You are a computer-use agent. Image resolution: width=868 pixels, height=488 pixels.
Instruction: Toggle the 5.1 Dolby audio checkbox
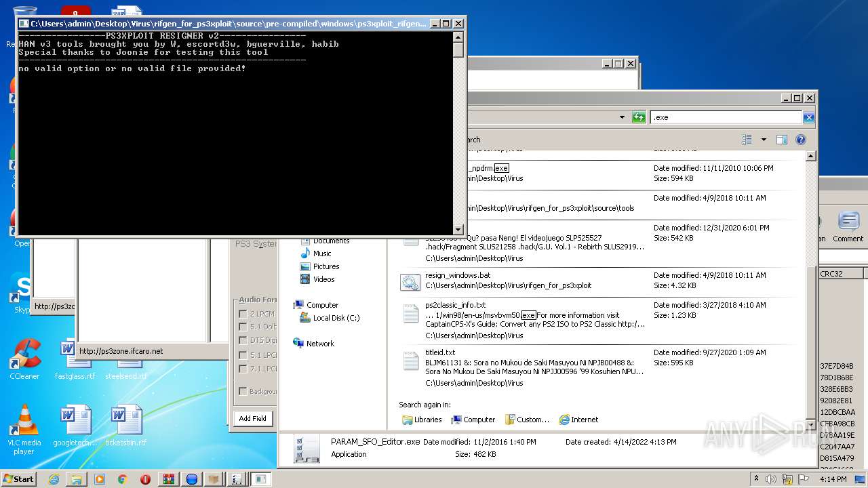tap(243, 327)
